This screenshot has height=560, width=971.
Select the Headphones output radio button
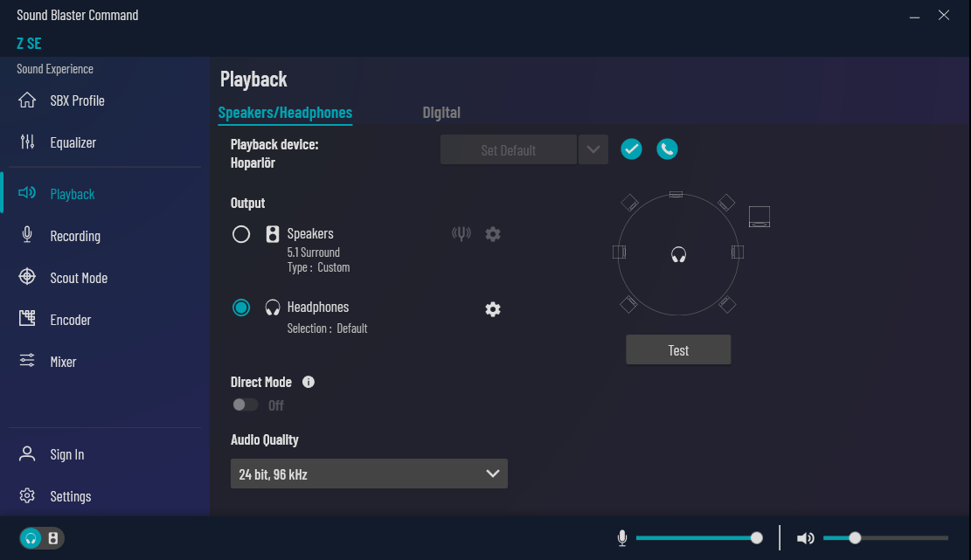[x=241, y=308]
